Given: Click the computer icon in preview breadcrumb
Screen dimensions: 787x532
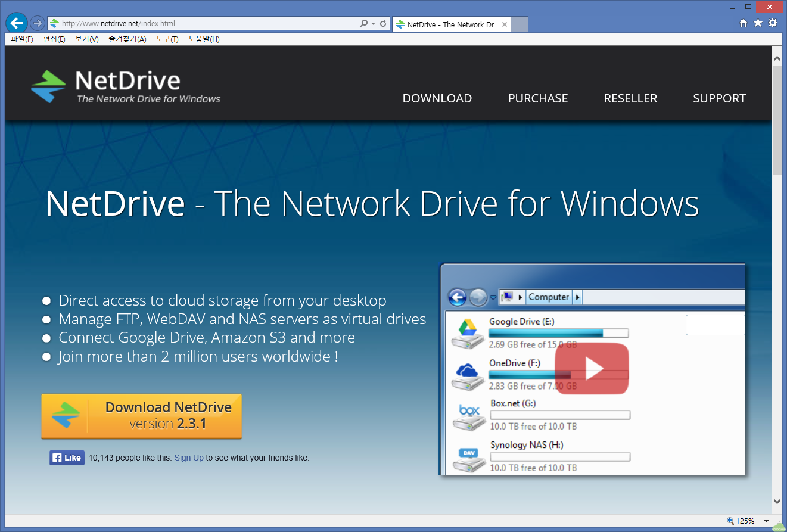Looking at the screenshot, I should (x=507, y=297).
